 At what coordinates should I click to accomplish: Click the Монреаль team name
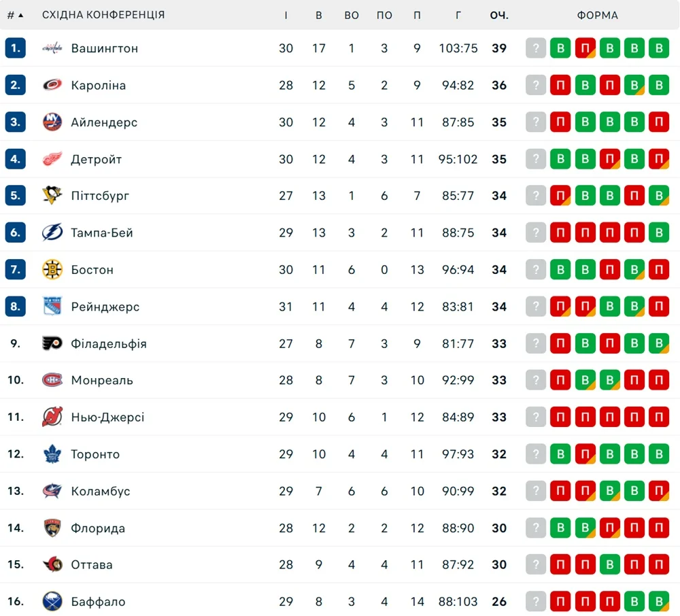click(102, 380)
